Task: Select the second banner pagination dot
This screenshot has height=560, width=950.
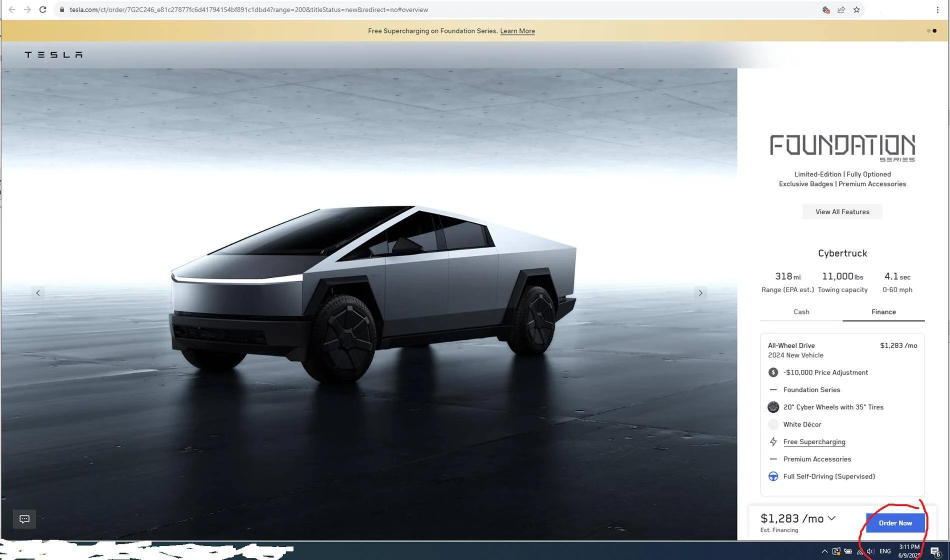Action: coord(934,31)
